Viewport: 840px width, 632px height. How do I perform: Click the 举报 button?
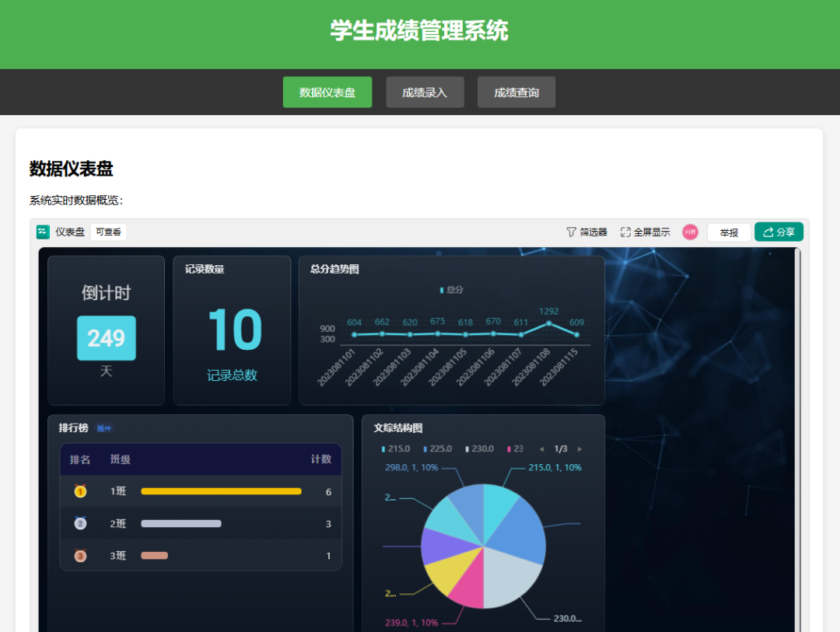[x=729, y=231]
